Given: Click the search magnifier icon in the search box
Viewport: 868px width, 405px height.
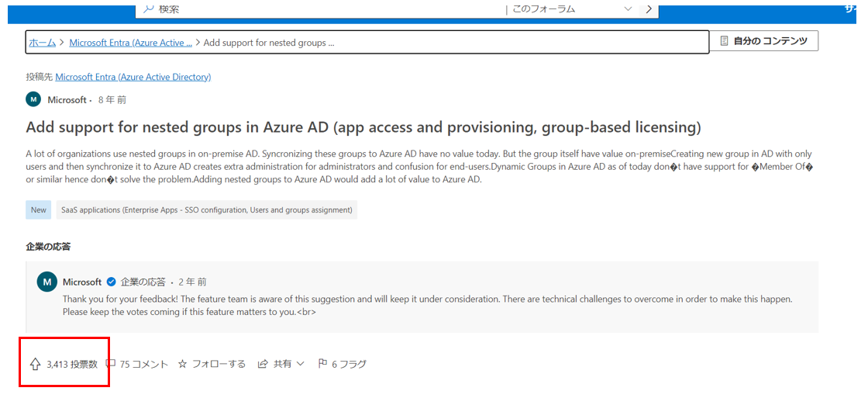Looking at the screenshot, I should point(149,9).
